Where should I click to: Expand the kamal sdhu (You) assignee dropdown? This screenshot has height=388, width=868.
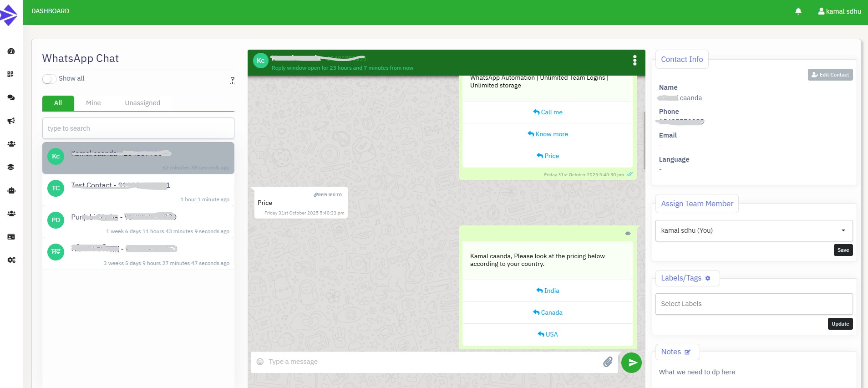pos(754,230)
